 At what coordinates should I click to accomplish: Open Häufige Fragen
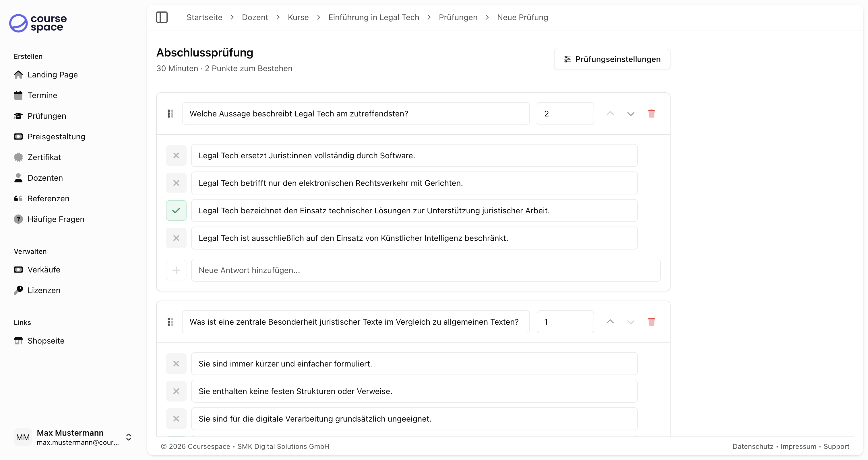(56, 219)
